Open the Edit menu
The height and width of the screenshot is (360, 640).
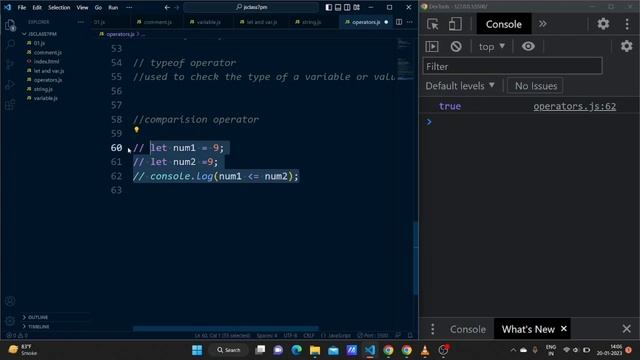[37, 7]
